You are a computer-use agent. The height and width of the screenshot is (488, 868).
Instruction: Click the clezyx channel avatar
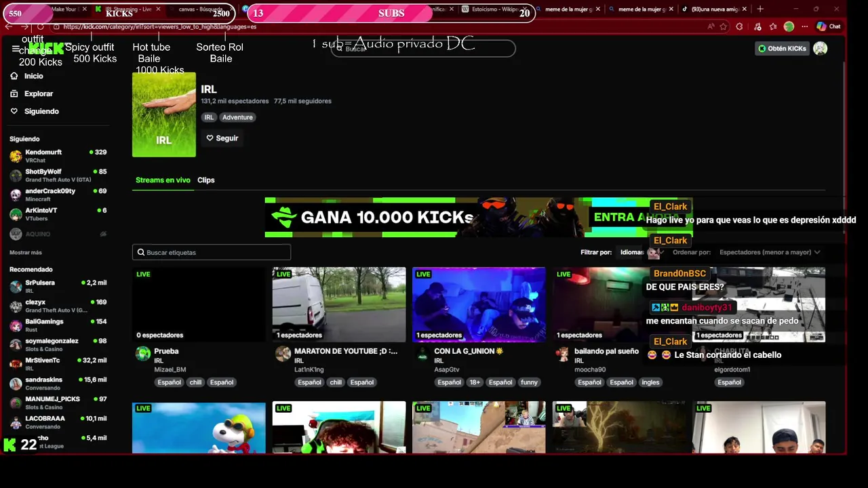pos(16,306)
